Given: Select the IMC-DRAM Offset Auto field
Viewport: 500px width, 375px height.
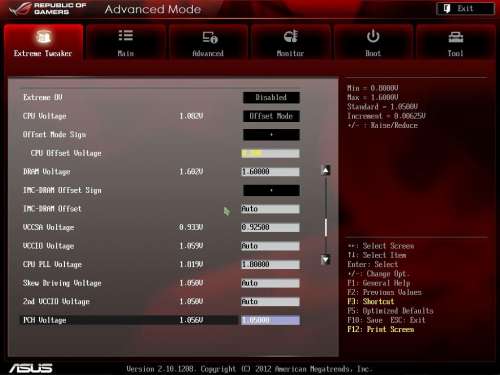Looking at the screenshot, I should click(x=270, y=209).
